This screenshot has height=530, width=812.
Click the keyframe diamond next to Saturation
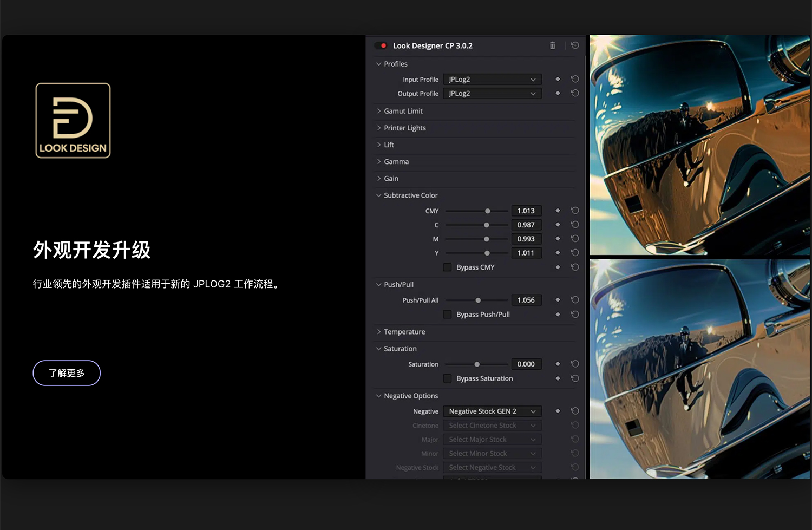(x=558, y=364)
